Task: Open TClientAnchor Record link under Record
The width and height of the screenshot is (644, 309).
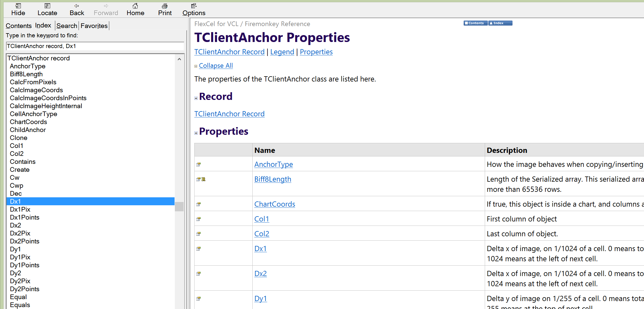Action: tap(229, 114)
